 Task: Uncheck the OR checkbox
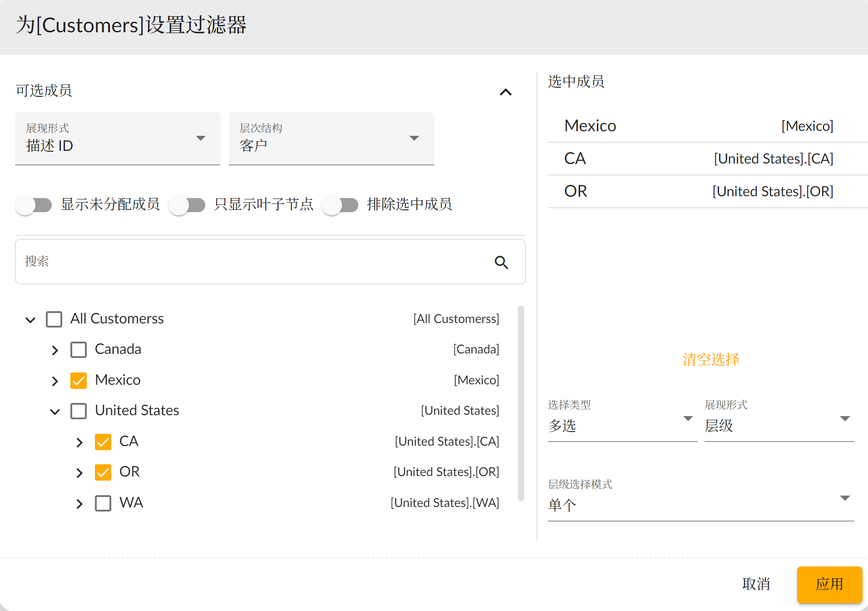103,472
